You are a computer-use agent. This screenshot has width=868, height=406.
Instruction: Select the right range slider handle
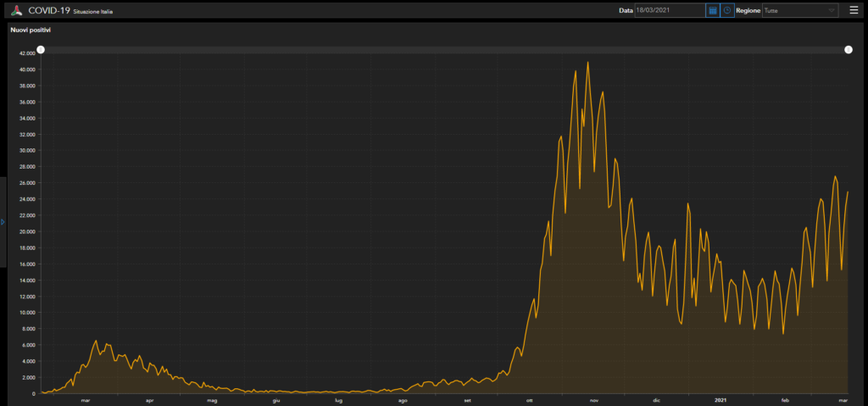click(x=848, y=50)
